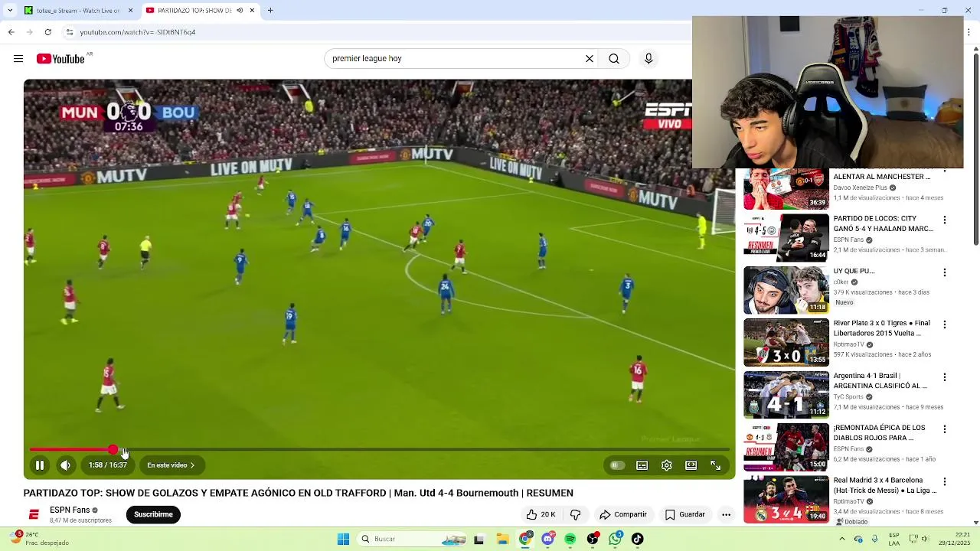
Task: Open WhatsApp from the taskbar
Action: pyautogui.click(x=615, y=540)
